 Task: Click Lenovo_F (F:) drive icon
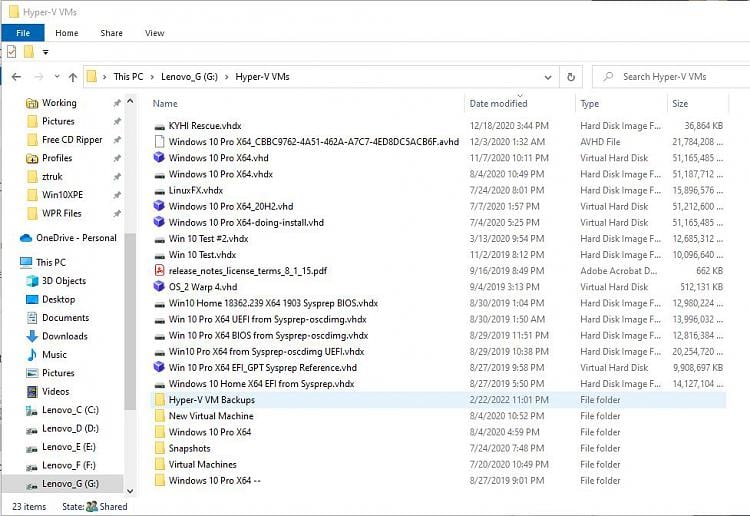(32, 466)
